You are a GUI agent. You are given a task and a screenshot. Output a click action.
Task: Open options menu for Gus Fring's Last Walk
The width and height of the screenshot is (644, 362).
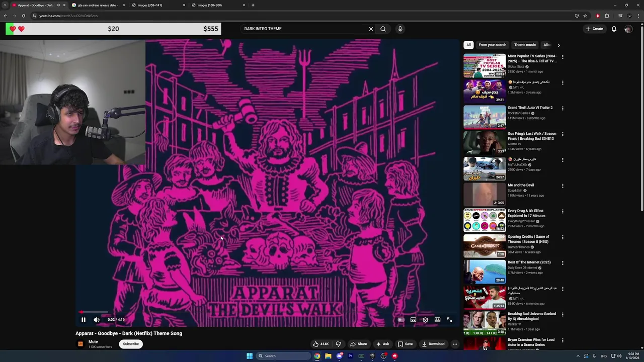pos(562,134)
